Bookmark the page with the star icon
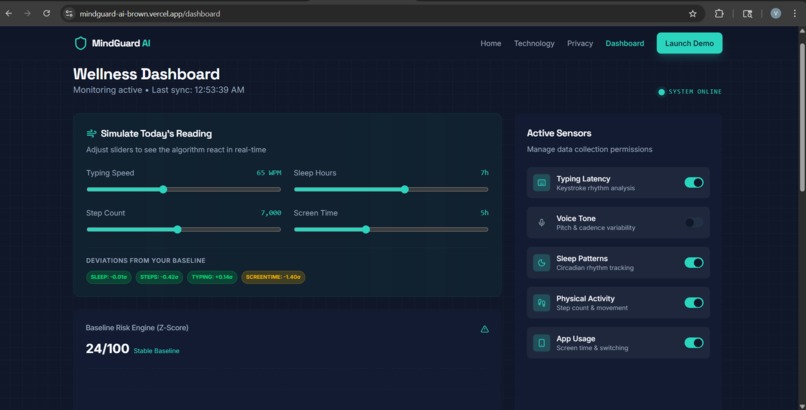Screen dimensions: 806x410 (x=692, y=14)
